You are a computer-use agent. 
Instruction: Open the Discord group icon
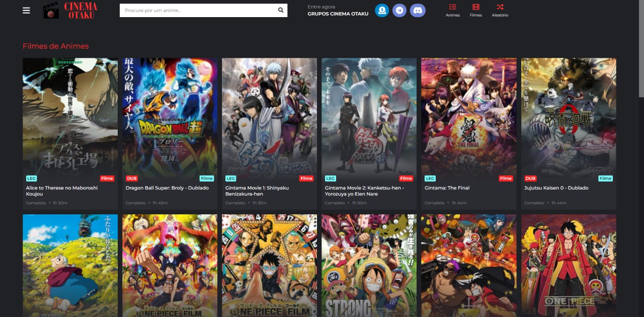tap(418, 10)
